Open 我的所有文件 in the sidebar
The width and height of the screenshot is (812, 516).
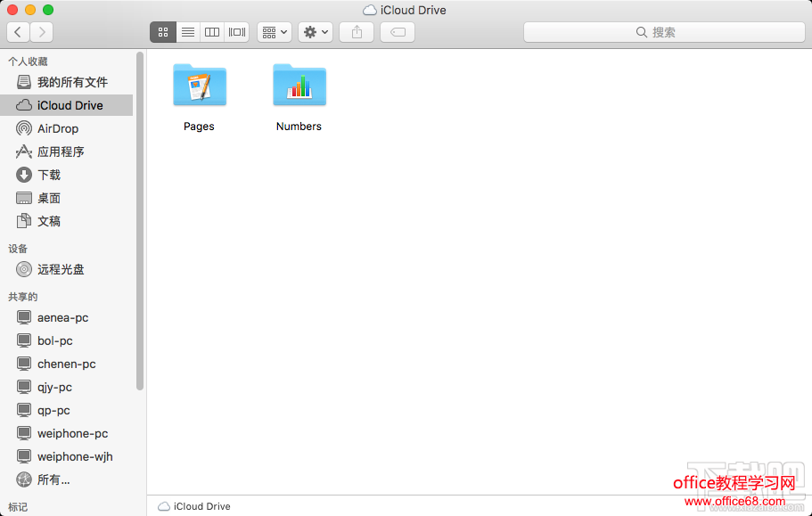(x=66, y=82)
